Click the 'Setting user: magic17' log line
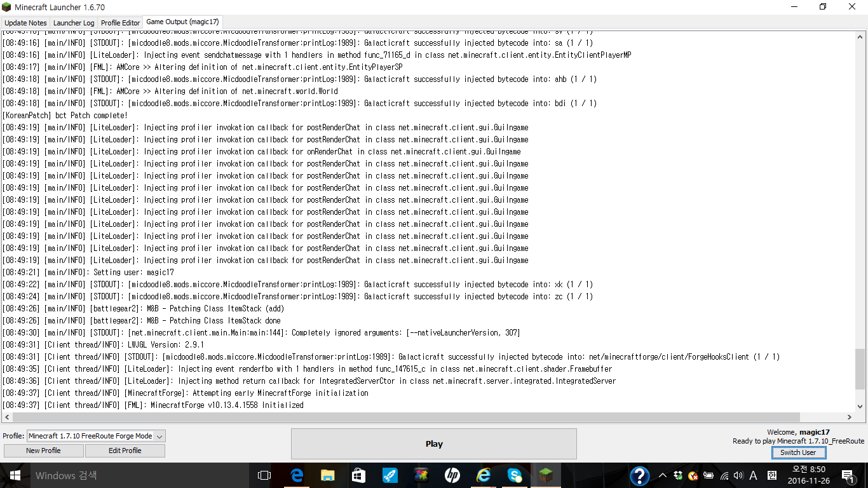 pyautogui.click(x=88, y=272)
